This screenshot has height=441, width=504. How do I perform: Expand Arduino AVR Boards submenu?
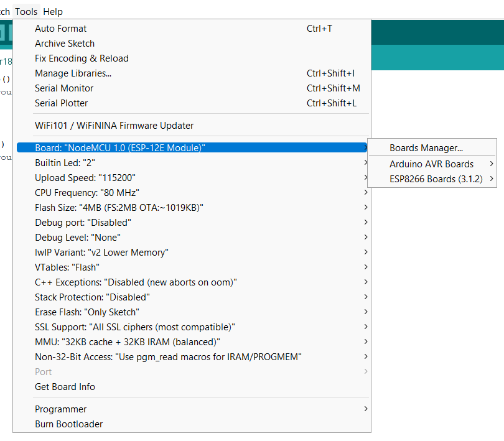click(x=432, y=164)
